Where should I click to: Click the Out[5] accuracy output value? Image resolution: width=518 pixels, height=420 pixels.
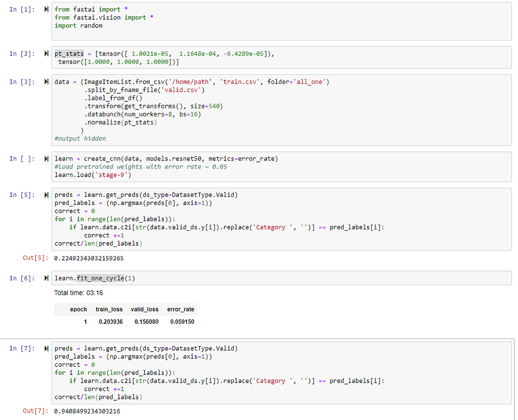tap(89, 257)
